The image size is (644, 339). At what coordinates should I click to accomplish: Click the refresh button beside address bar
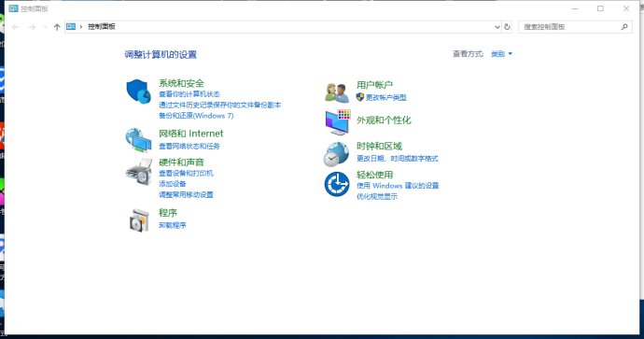pos(507,27)
